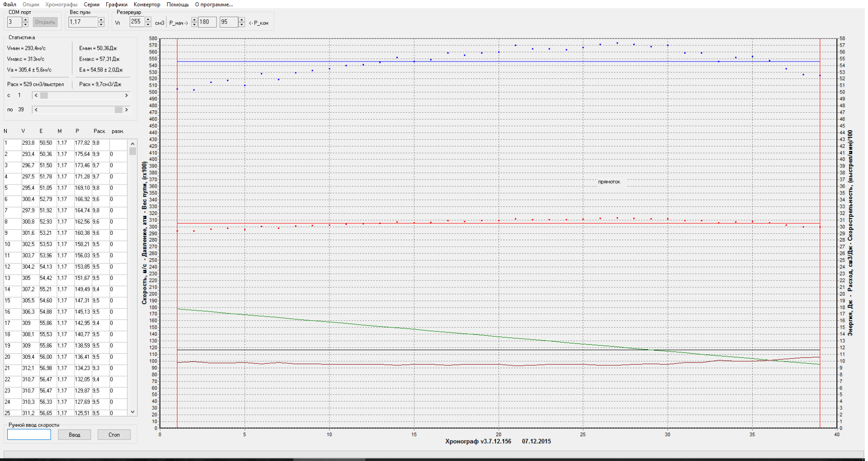Click the shot table vertical scrollbar thumb

coord(132,151)
